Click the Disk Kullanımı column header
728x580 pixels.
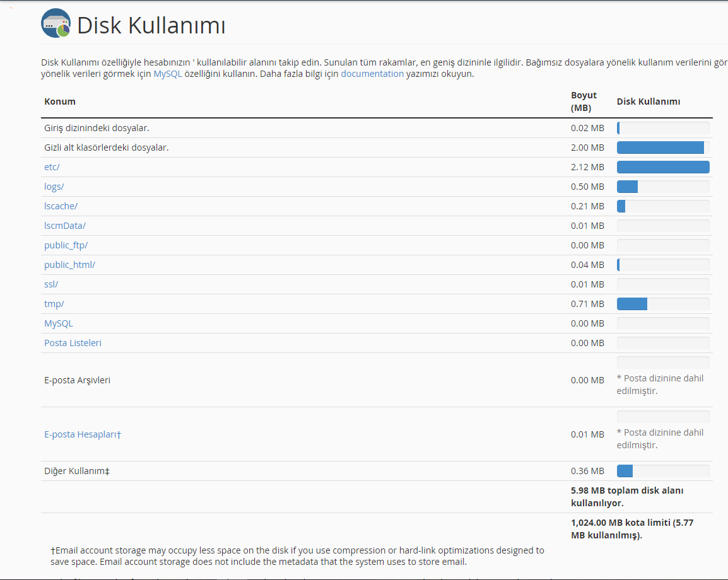648,101
